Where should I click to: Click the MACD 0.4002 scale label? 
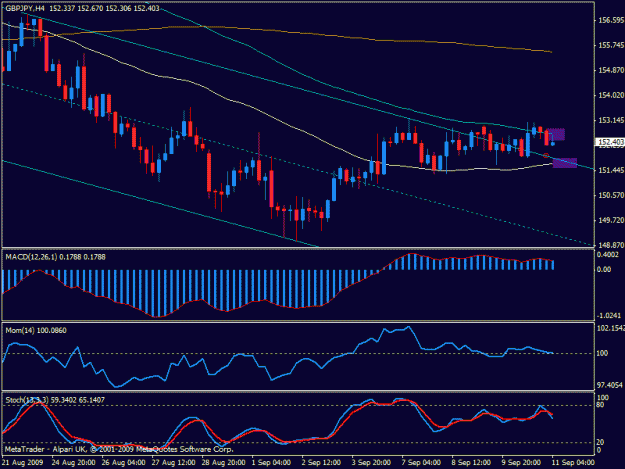pyautogui.click(x=608, y=255)
